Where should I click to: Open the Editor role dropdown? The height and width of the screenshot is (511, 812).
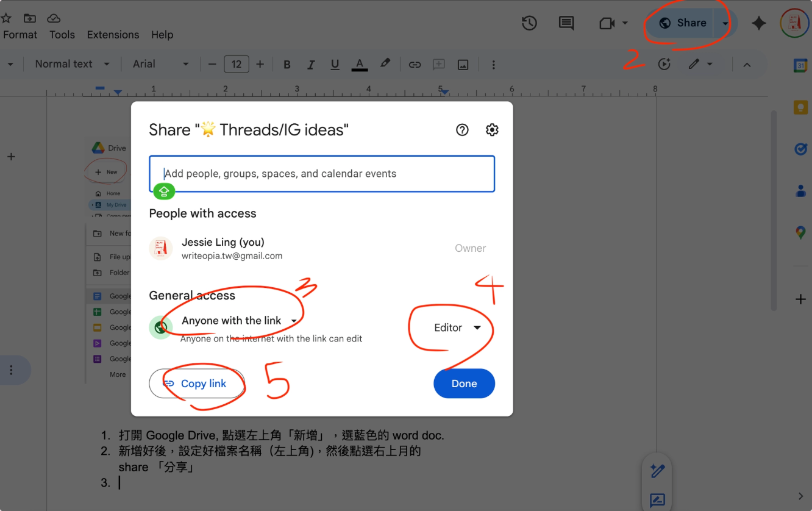point(457,327)
